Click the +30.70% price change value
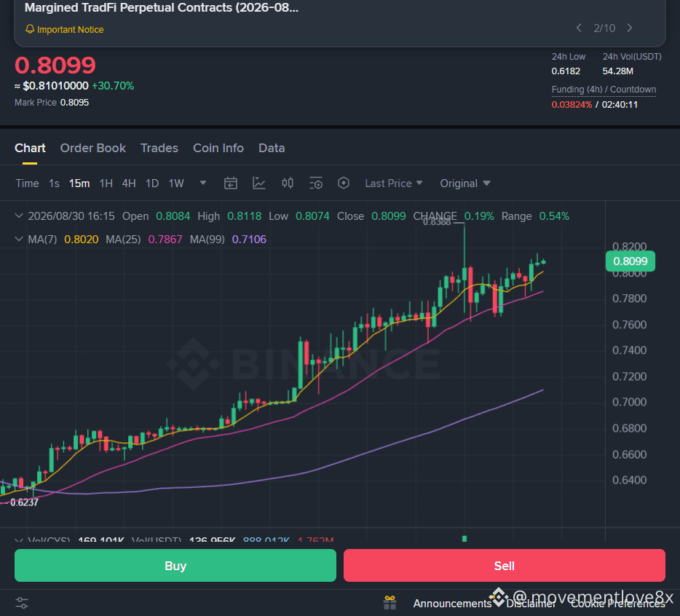 tap(113, 86)
